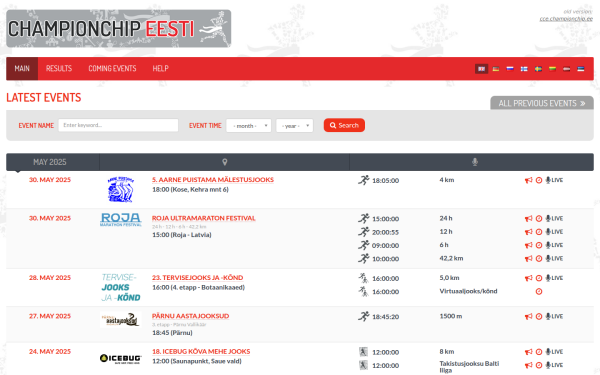Open LIVE microphone for Roja 24 h race

point(554,218)
